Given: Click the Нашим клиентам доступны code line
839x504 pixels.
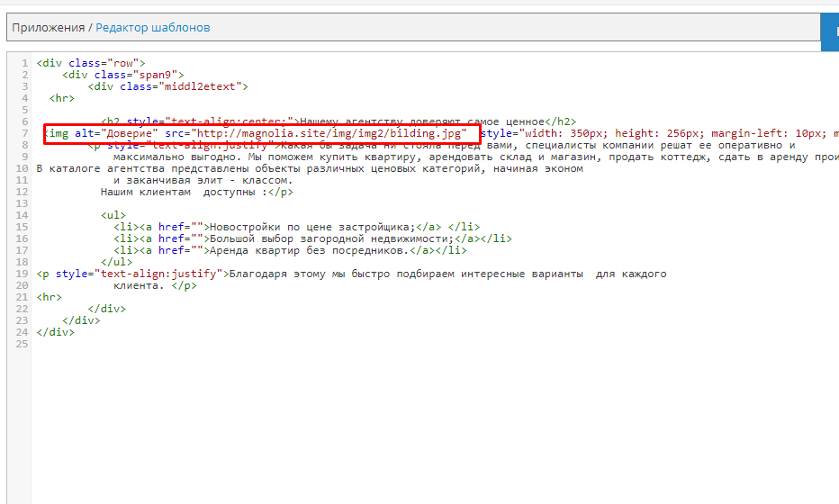Looking at the screenshot, I should (x=196, y=192).
